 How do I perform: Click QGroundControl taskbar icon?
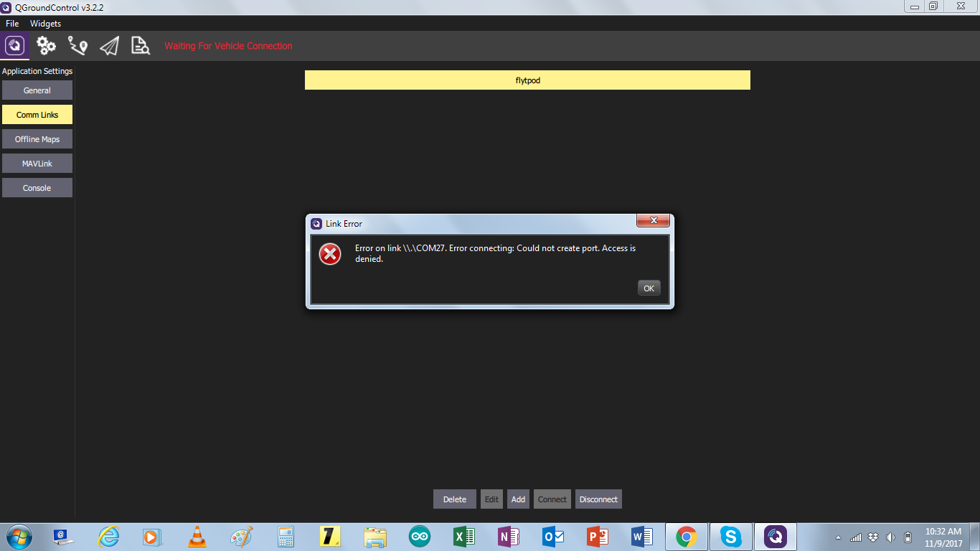click(x=776, y=537)
